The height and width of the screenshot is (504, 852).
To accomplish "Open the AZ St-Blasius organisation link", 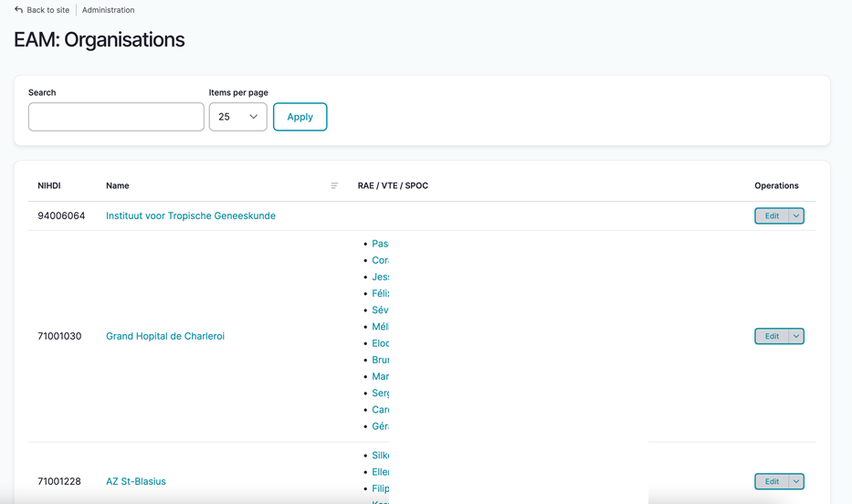I will (135, 482).
